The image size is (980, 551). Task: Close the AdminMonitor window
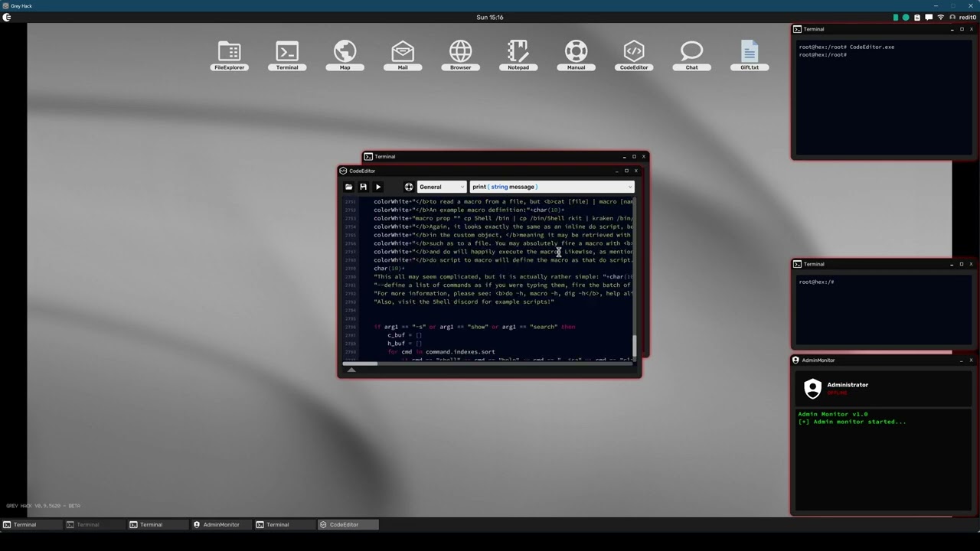point(971,360)
